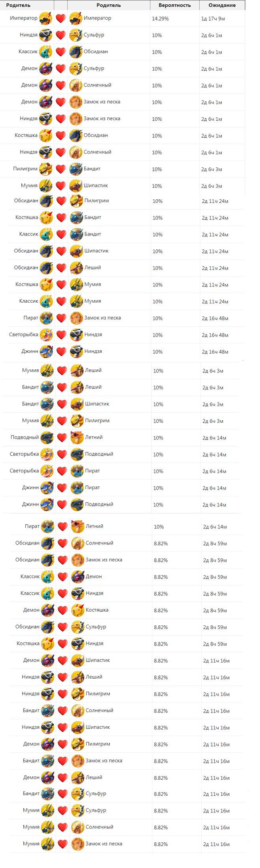Click the heart between the two Император dragons

click(x=60, y=19)
